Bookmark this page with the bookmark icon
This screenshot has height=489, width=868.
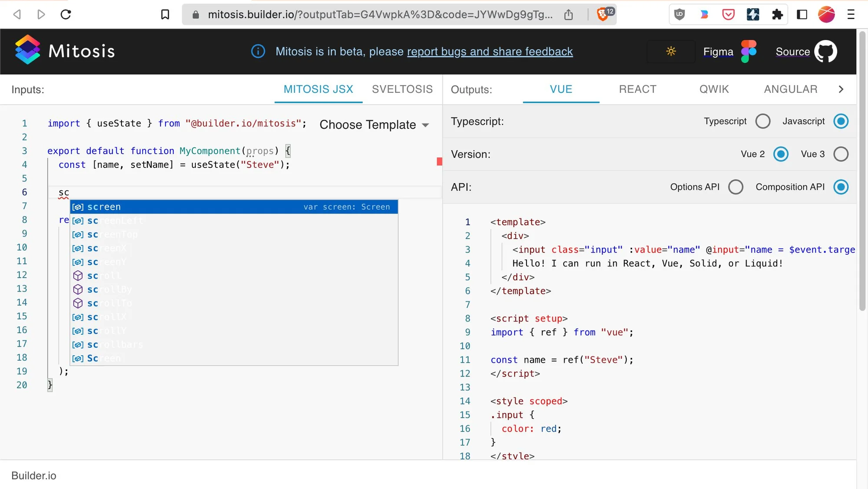tap(165, 15)
